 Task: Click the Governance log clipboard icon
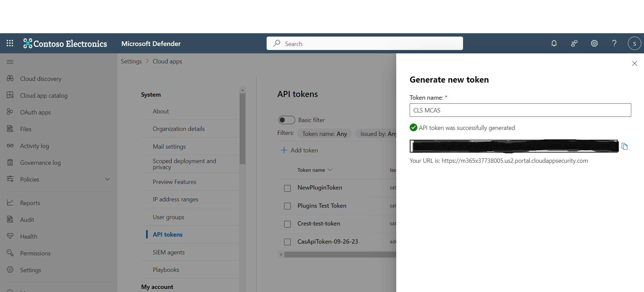(10, 162)
